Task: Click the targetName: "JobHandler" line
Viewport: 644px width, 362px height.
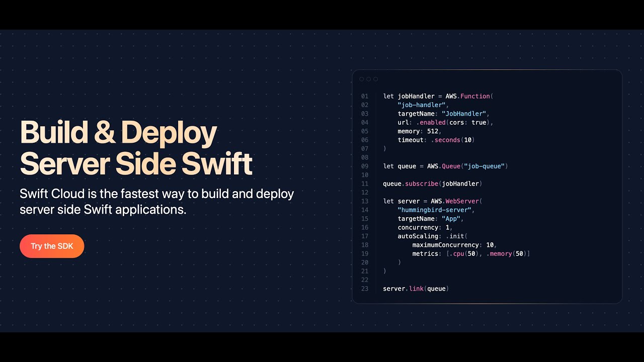Action: (444, 114)
